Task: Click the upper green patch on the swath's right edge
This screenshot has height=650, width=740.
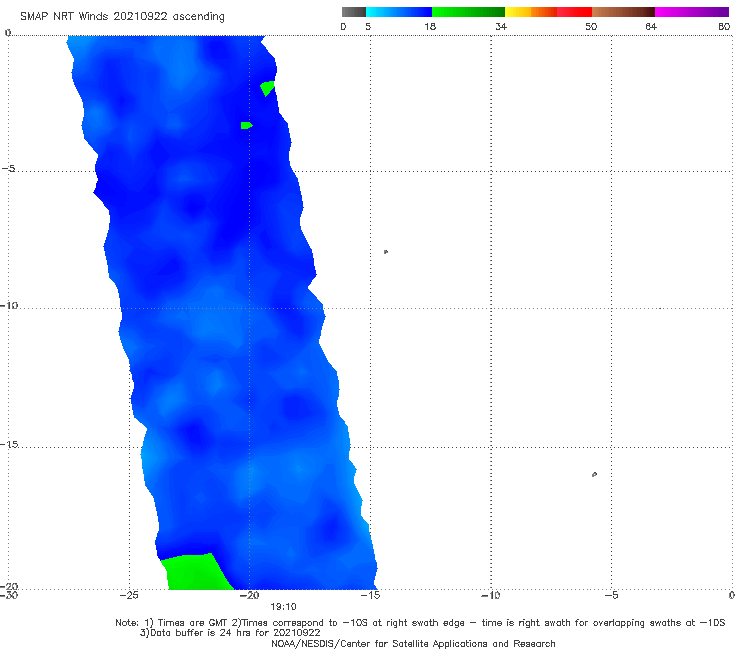Action: [268, 88]
